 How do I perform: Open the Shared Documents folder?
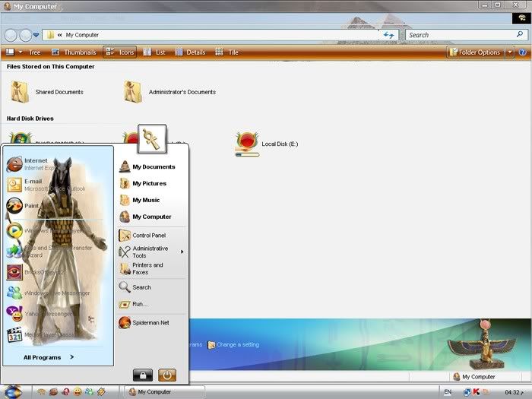pyautogui.click(x=46, y=92)
